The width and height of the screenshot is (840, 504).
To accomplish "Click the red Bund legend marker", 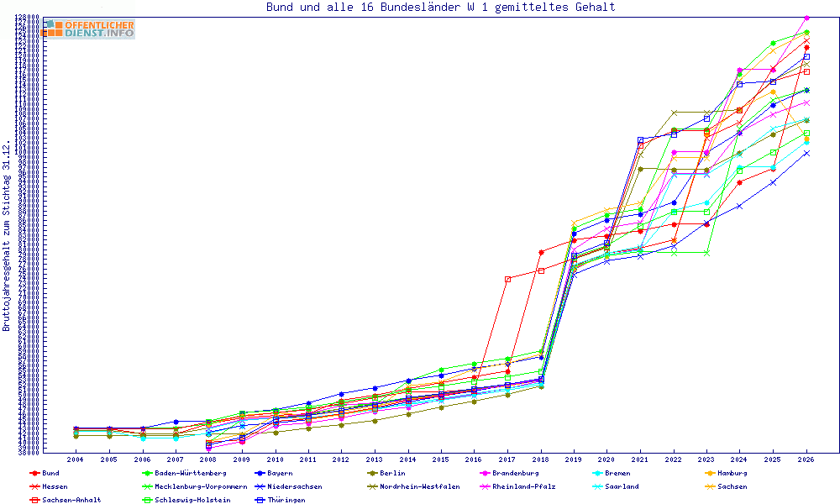I will [34, 474].
